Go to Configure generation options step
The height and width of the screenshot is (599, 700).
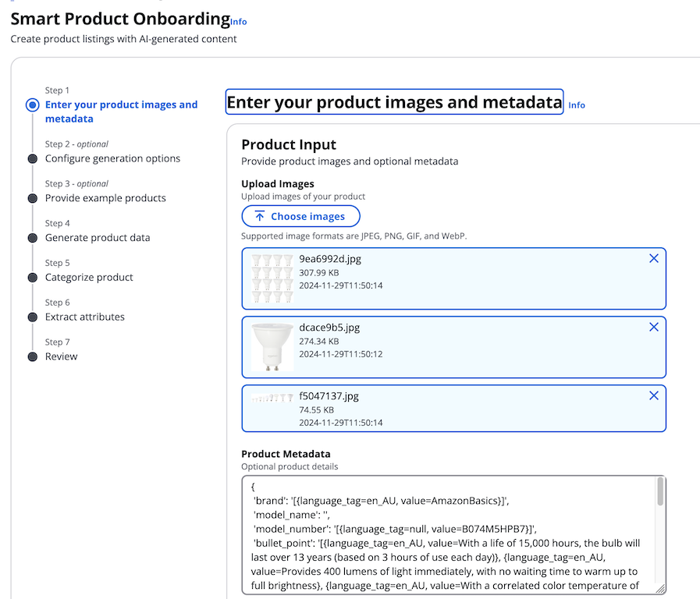point(112,158)
